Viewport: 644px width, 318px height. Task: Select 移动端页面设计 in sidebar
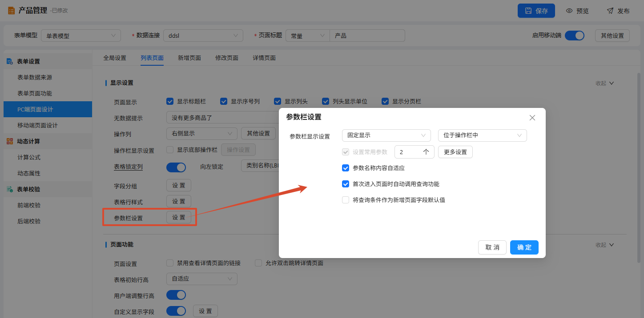tap(48, 125)
